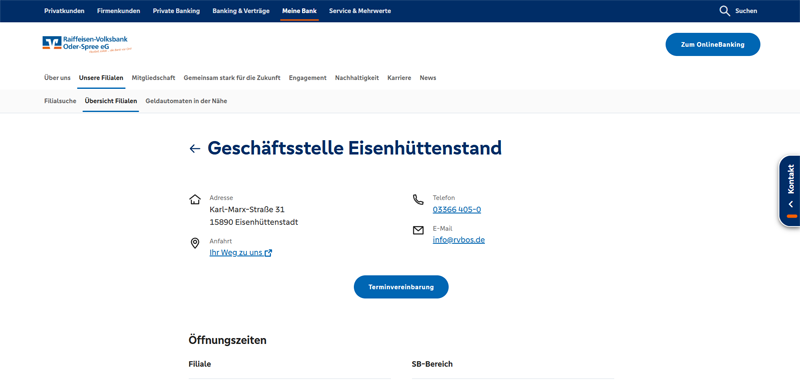Open the News section
The width and height of the screenshot is (800, 381).
[x=428, y=78]
